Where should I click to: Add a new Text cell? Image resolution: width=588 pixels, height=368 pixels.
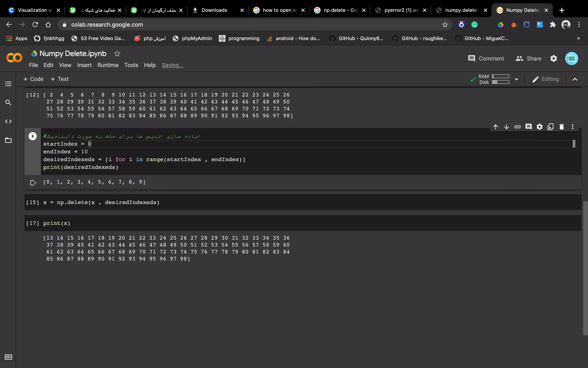pyautogui.click(x=60, y=79)
